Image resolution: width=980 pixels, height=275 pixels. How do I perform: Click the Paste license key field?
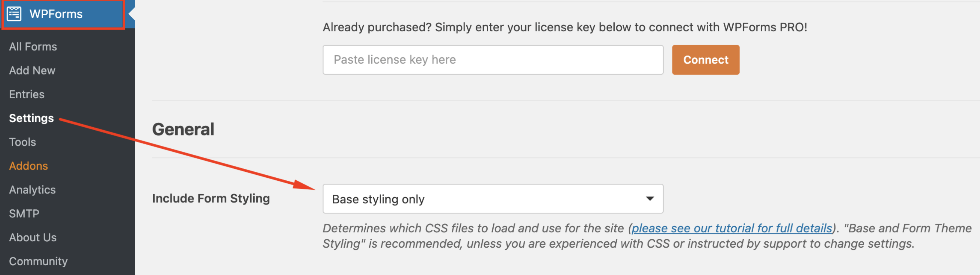coord(493,60)
